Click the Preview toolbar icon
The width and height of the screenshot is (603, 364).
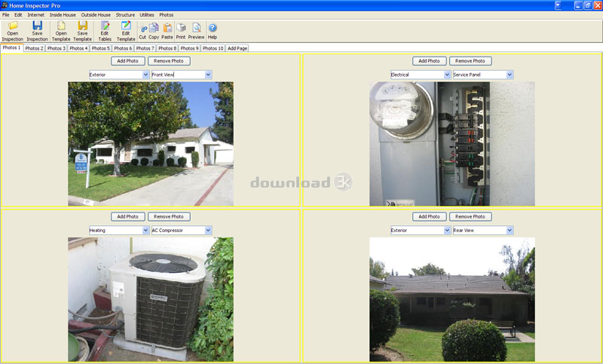click(196, 28)
